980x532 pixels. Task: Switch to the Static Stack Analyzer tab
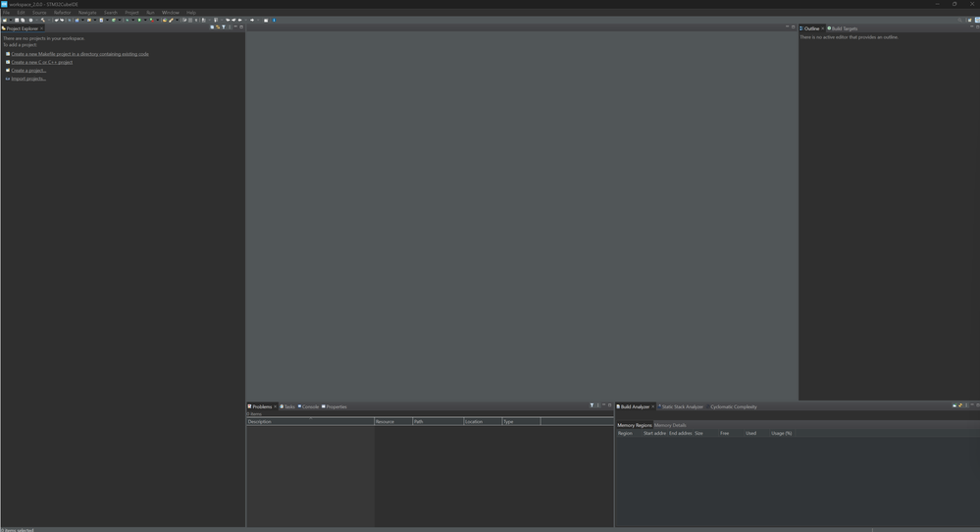(681, 406)
